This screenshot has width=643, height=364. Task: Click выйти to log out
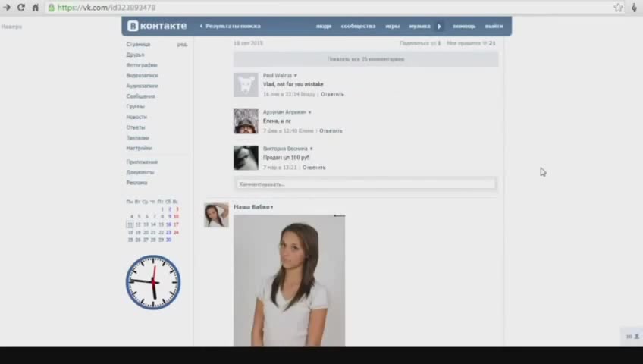pyautogui.click(x=494, y=26)
